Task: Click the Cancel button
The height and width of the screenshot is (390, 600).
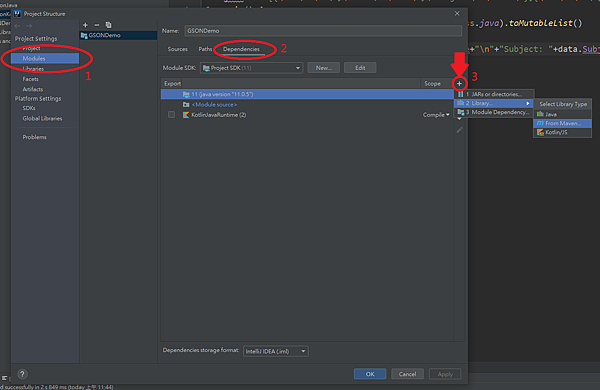Action: pos(407,374)
